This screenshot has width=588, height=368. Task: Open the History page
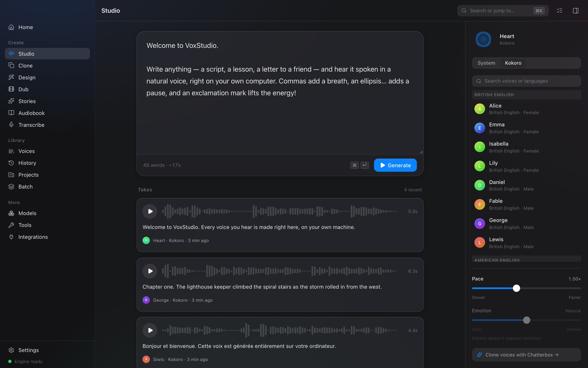tap(47, 163)
